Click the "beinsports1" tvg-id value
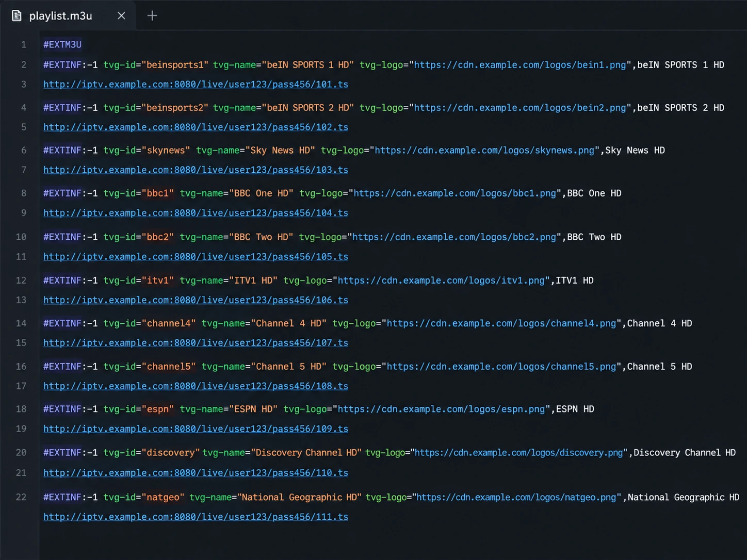The width and height of the screenshot is (747, 560). (175, 64)
